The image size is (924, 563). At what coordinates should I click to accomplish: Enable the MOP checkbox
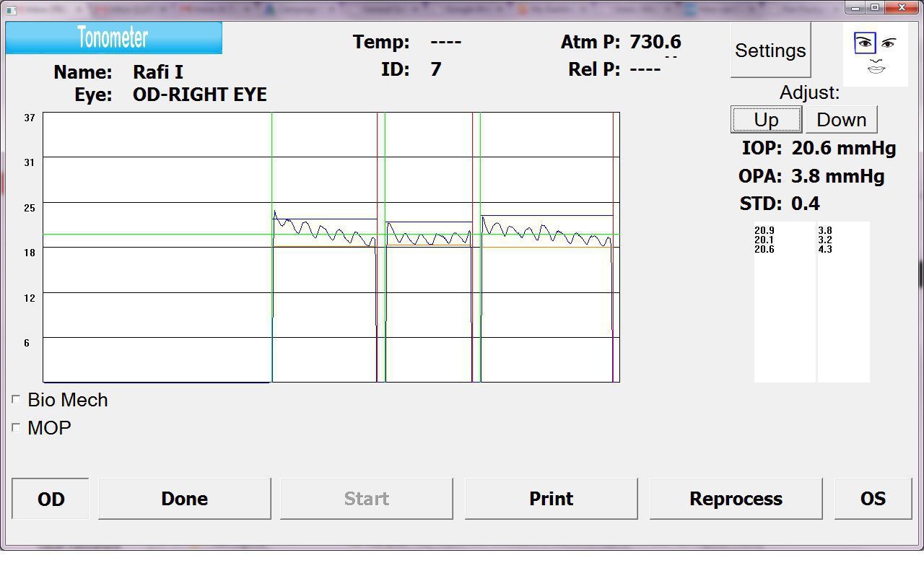[x=16, y=427]
